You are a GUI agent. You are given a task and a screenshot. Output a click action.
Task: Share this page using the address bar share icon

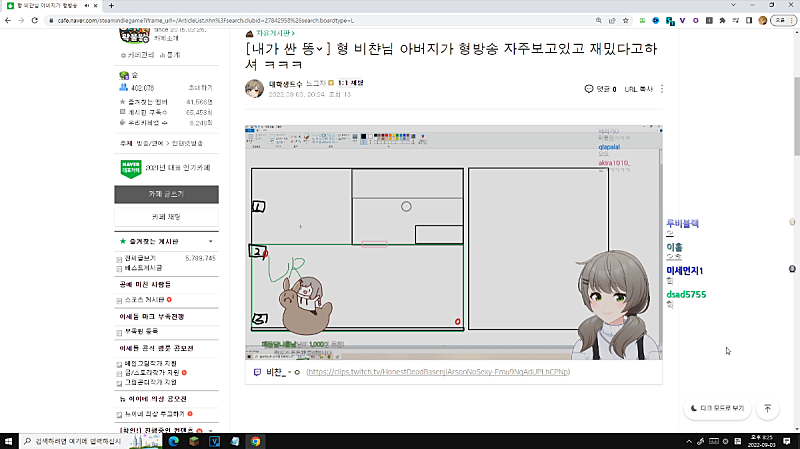click(612, 20)
